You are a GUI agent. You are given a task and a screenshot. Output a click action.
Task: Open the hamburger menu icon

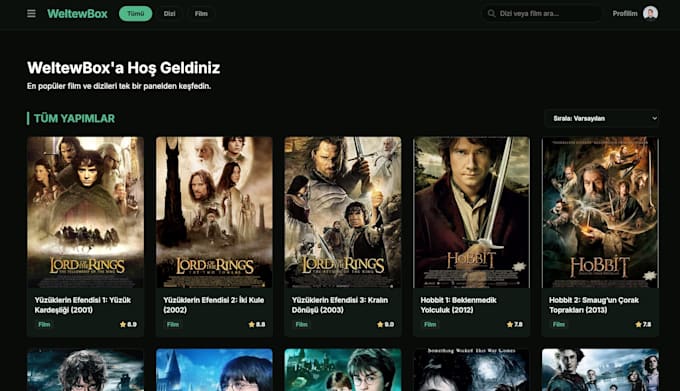coord(31,13)
